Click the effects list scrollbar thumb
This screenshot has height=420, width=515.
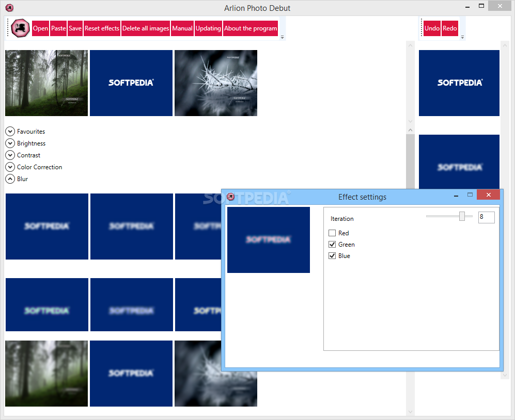coord(410,161)
